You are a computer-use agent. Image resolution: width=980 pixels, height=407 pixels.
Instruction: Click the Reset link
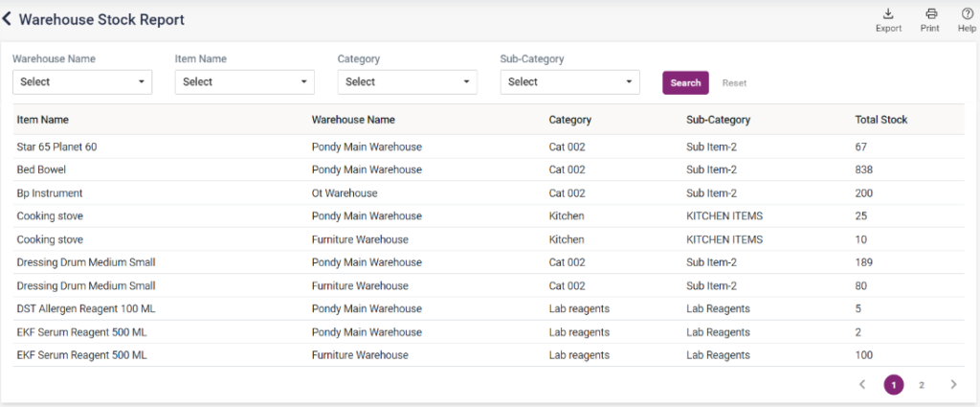point(734,83)
